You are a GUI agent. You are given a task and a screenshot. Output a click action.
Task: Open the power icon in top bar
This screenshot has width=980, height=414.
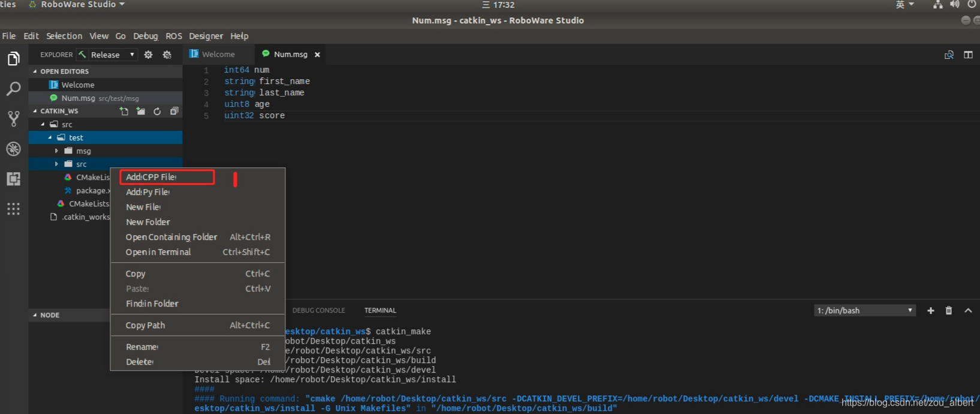point(972,4)
